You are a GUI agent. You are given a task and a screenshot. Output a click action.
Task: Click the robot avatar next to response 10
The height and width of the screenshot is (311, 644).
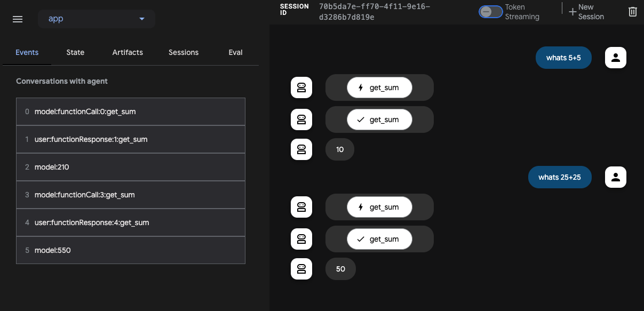point(301,149)
